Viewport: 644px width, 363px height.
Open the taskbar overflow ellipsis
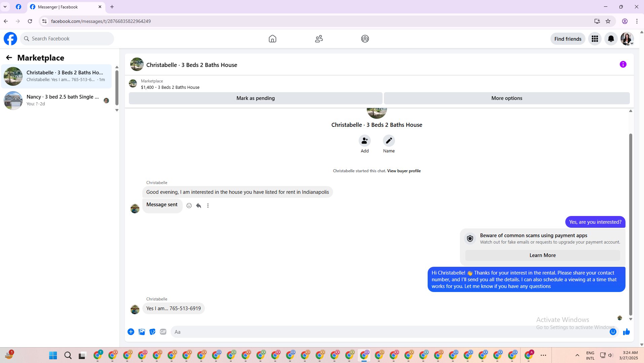(543, 355)
